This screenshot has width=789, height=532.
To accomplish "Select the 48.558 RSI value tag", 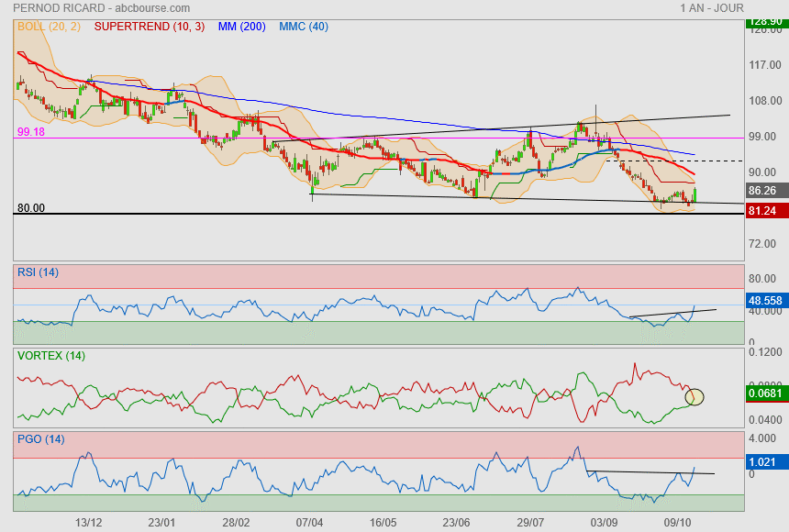I will click(x=764, y=300).
